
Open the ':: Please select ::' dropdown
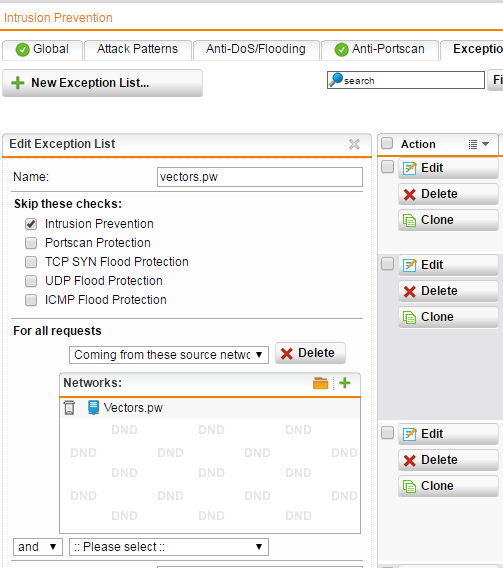click(169, 547)
